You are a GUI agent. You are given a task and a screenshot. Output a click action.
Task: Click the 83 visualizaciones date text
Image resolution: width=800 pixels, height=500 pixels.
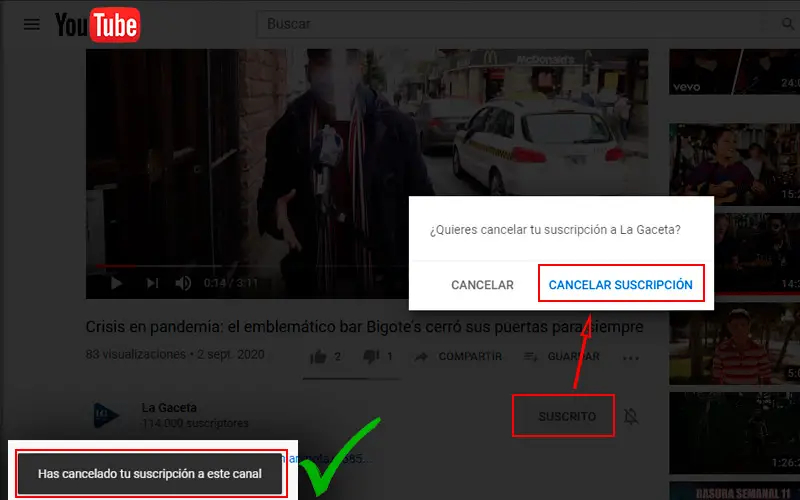pyautogui.click(x=175, y=354)
